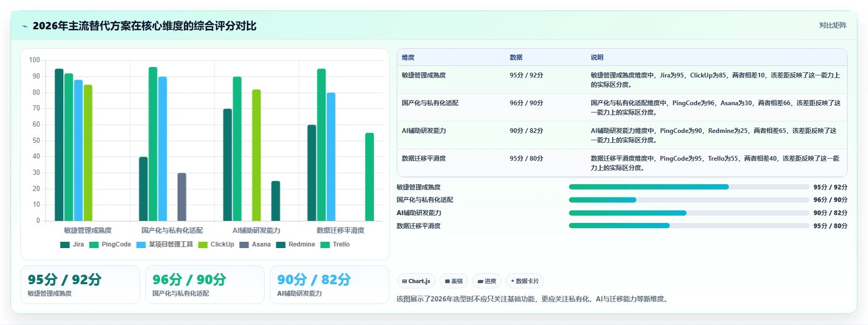Click the 敏捷管理成熟度 x-axis label
This screenshot has width=868, height=325.
coord(88,230)
